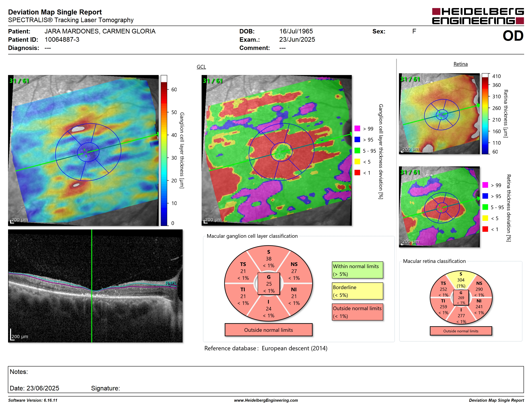Click the DOB value 16/Jul/1965

296,31
